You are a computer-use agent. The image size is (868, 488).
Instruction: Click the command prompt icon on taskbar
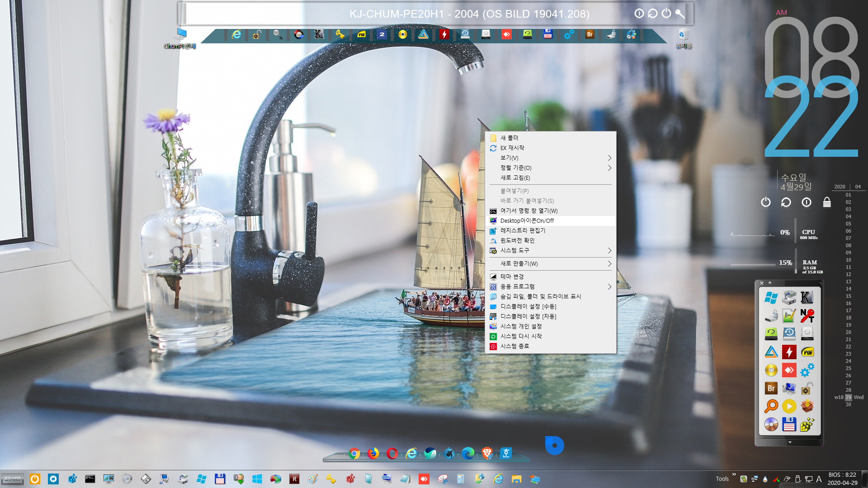[90, 479]
